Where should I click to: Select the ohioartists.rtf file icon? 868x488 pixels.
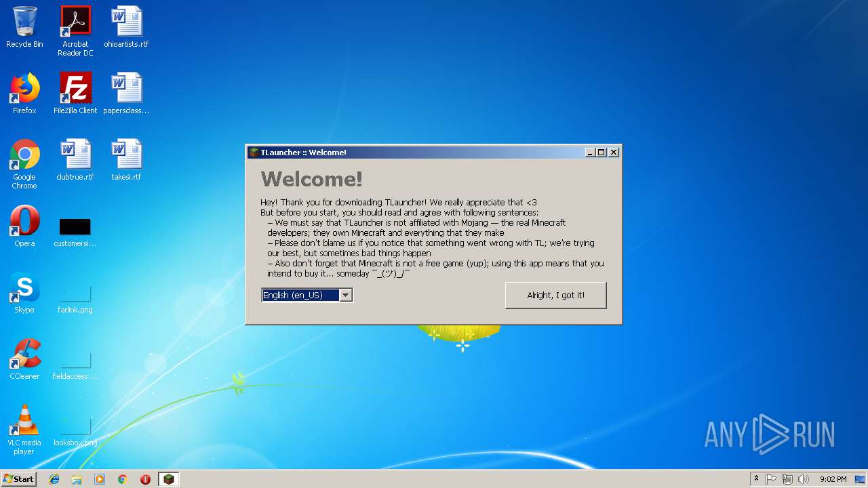point(126,27)
